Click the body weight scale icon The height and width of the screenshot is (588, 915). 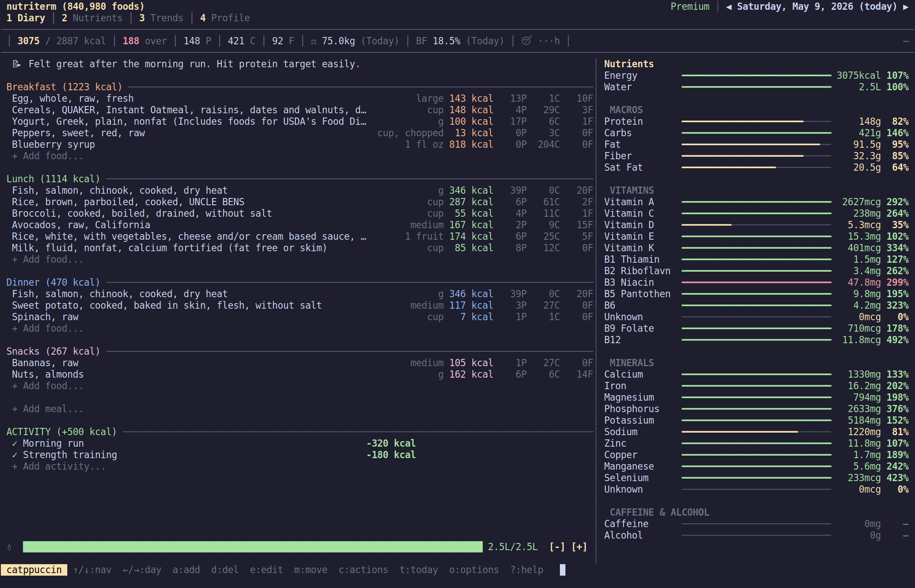click(313, 41)
